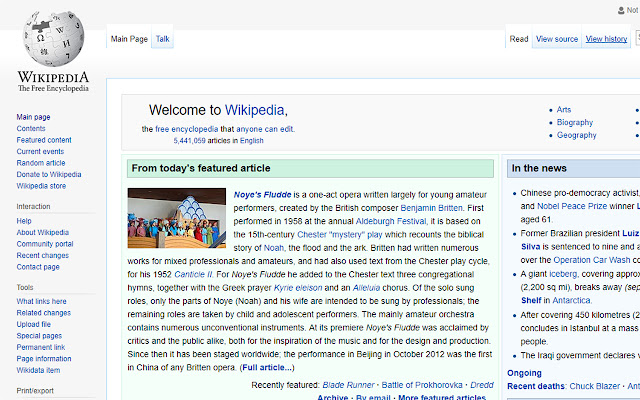Open the Antarctica link
The height and width of the screenshot is (400, 640).
[571, 300]
